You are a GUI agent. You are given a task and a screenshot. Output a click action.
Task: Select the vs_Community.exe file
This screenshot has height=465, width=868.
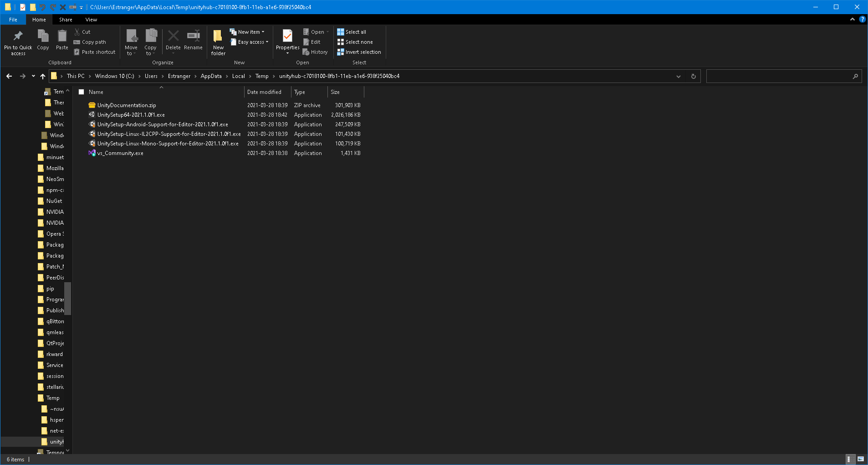click(x=120, y=153)
